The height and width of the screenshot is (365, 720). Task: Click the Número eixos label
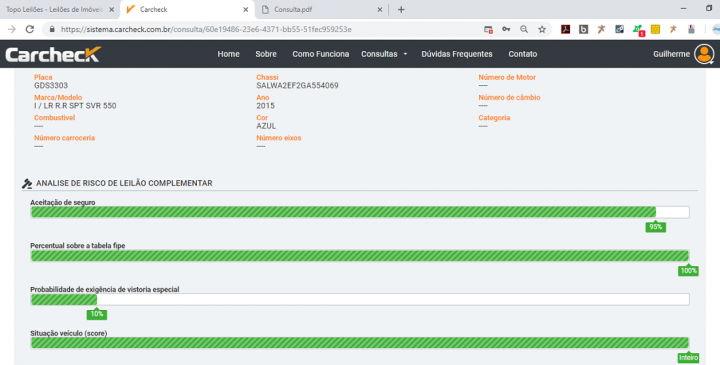(x=279, y=138)
